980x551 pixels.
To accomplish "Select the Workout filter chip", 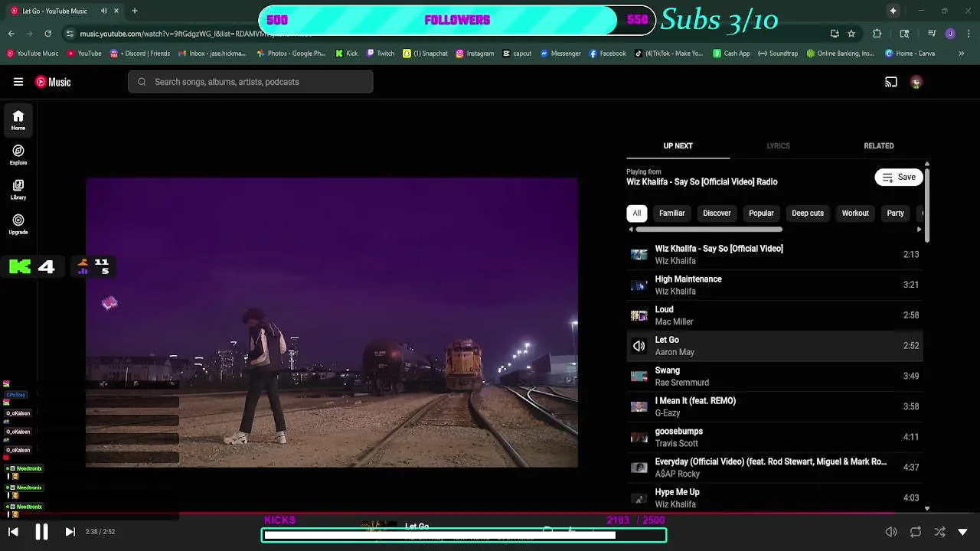I will pos(855,213).
